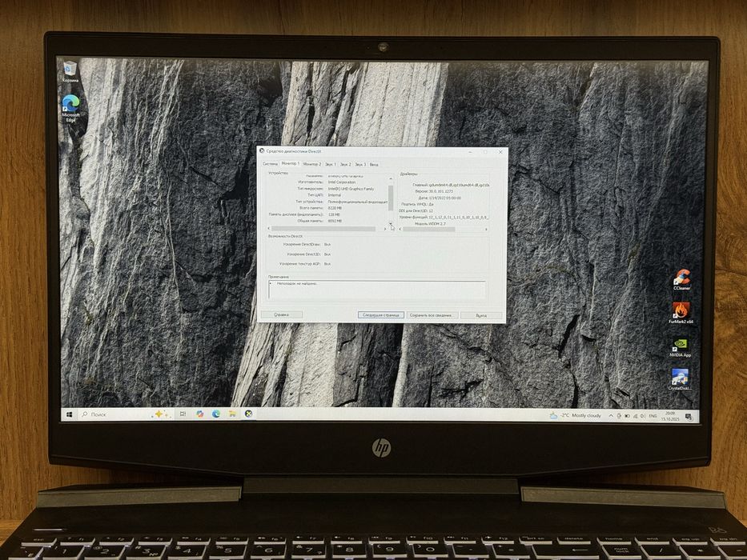The height and width of the screenshot is (560, 747).
Task: Open the notification center icon
Action: pyautogui.click(x=689, y=417)
